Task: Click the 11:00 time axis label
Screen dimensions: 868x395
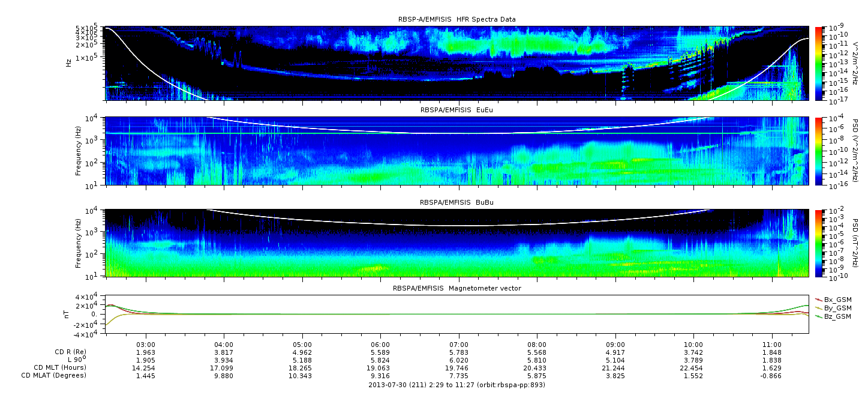Action: click(771, 345)
